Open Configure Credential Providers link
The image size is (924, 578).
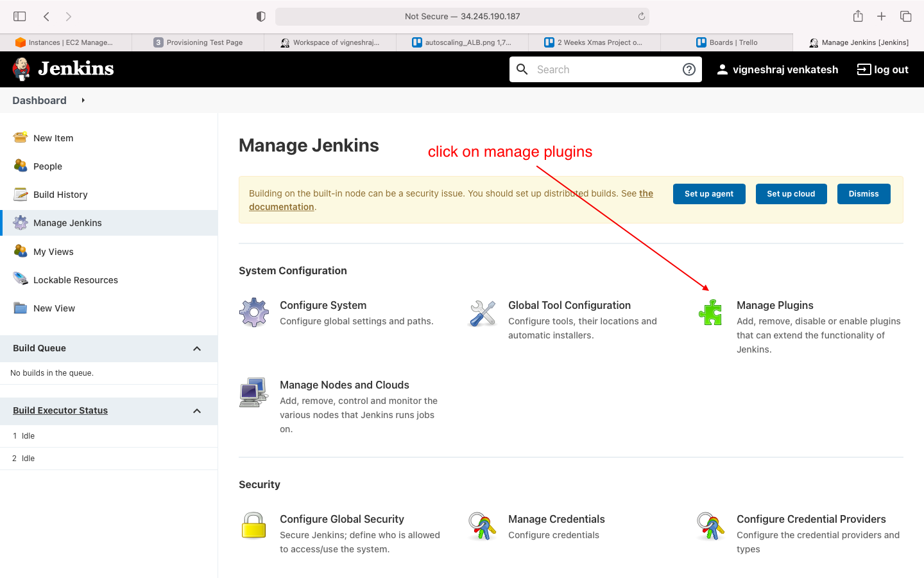coord(811,519)
